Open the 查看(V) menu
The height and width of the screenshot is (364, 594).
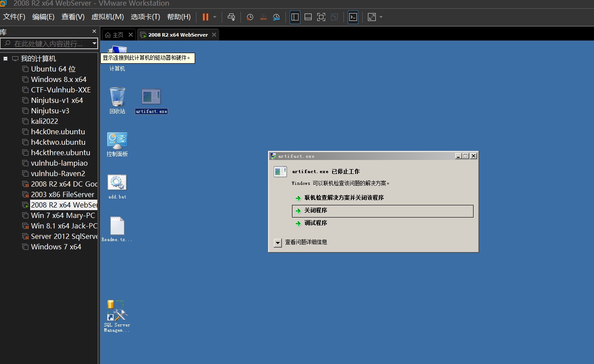[x=73, y=17]
